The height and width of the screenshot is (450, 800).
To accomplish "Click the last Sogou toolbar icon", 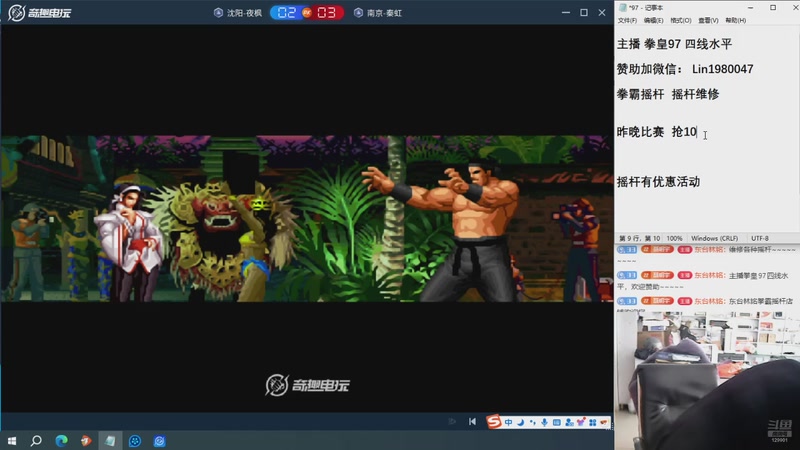I will (604, 422).
